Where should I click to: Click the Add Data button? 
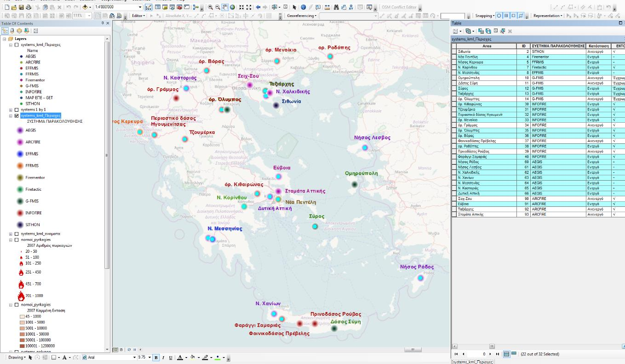click(x=86, y=7)
